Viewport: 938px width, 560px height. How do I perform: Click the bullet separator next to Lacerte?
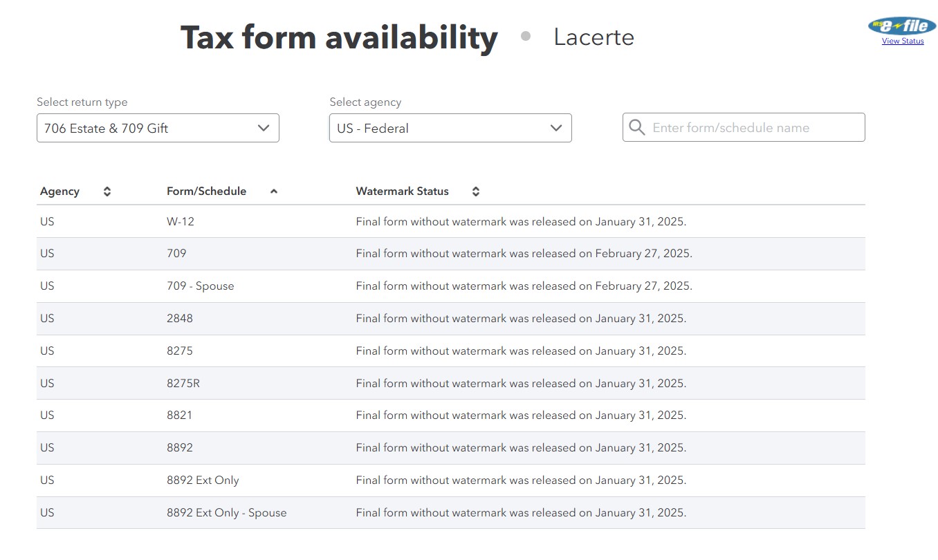pyautogui.click(x=526, y=35)
